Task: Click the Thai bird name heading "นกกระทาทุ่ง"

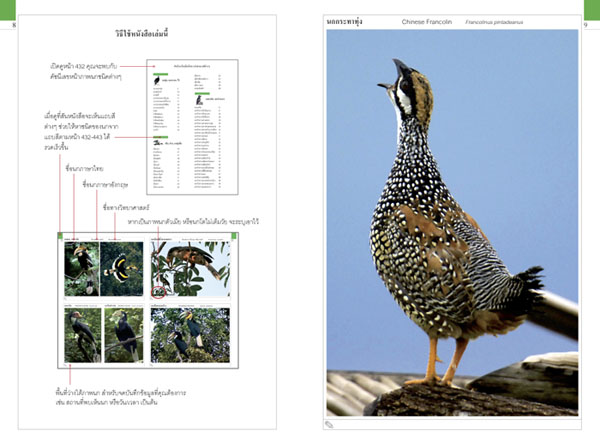Action: [344, 22]
